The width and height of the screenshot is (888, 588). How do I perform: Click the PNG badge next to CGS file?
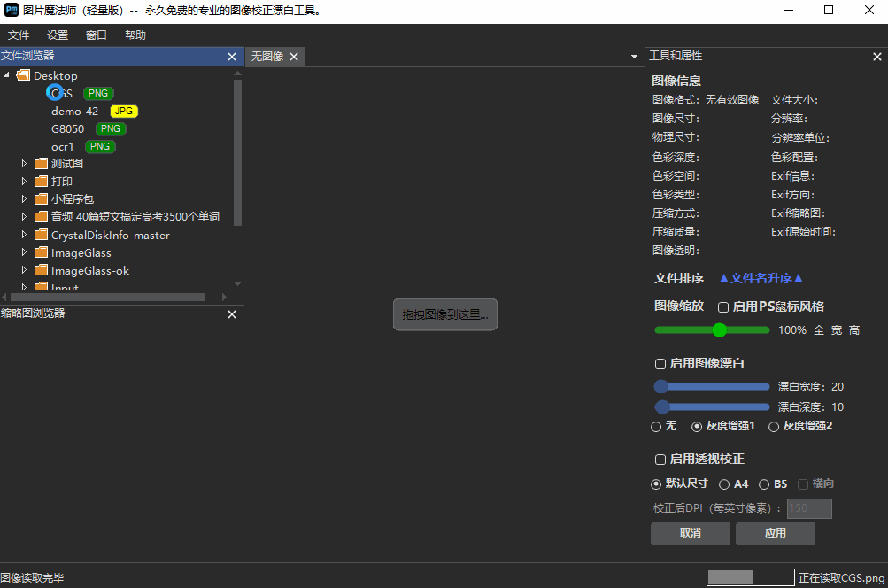click(97, 93)
